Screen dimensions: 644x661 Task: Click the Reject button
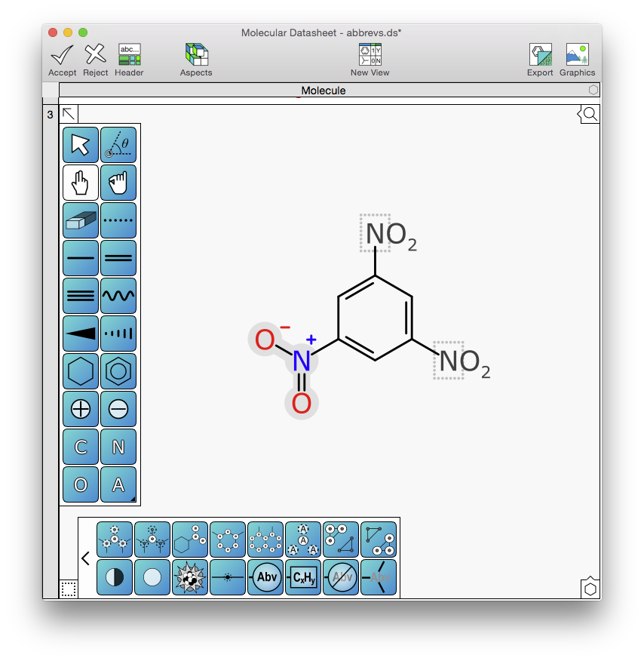pyautogui.click(x=95, y=60)
